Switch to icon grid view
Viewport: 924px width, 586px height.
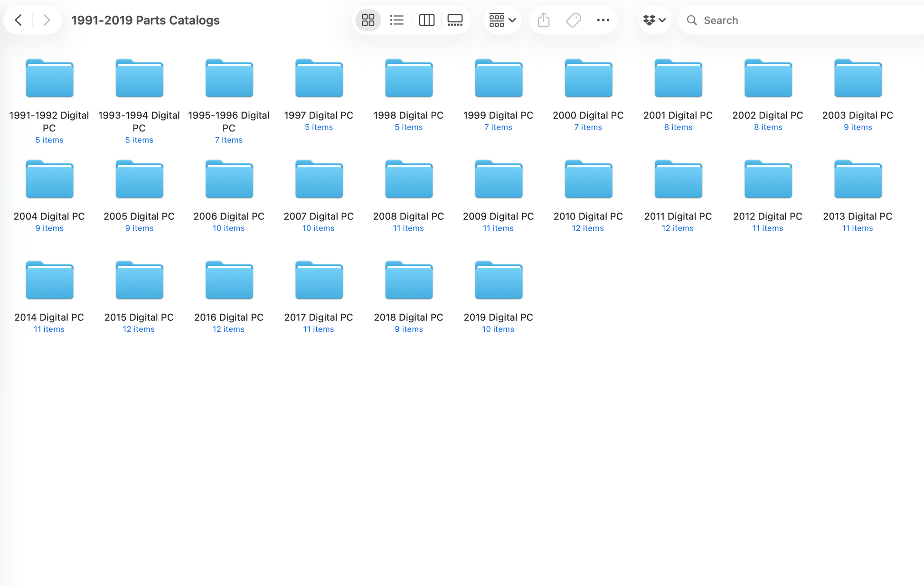click(x=368, y=20)
